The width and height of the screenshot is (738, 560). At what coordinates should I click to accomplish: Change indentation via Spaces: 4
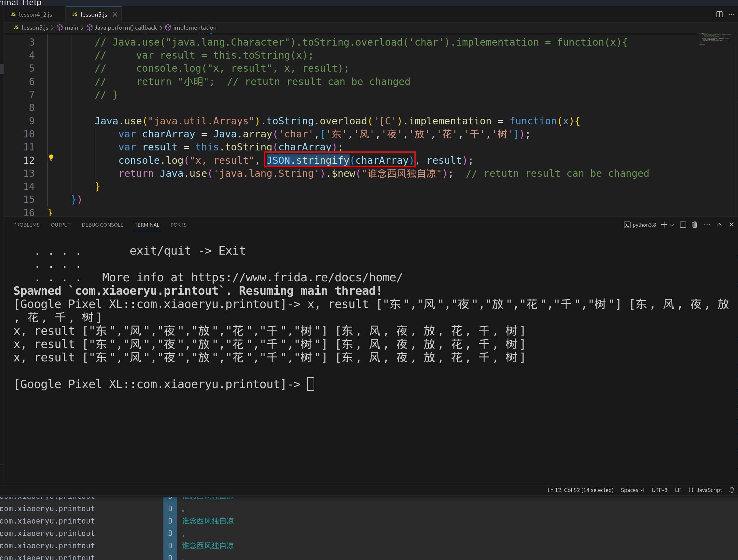[632, 490]
